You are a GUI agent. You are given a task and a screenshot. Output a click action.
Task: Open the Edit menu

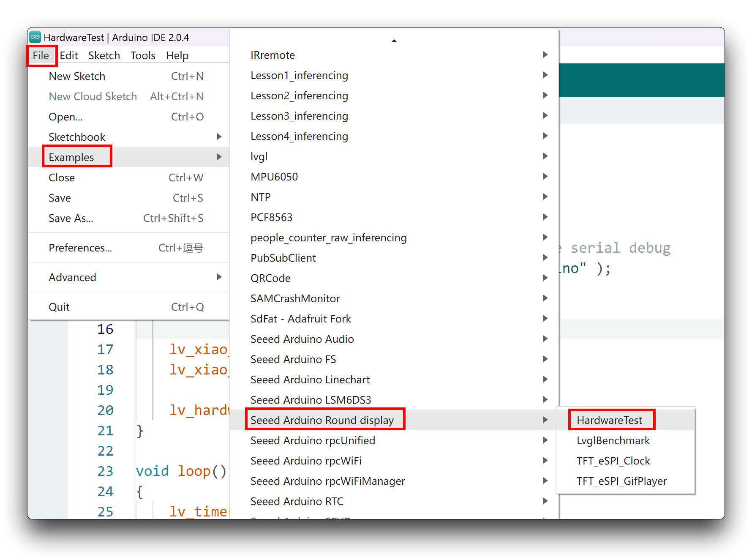(x=69, y=55)
